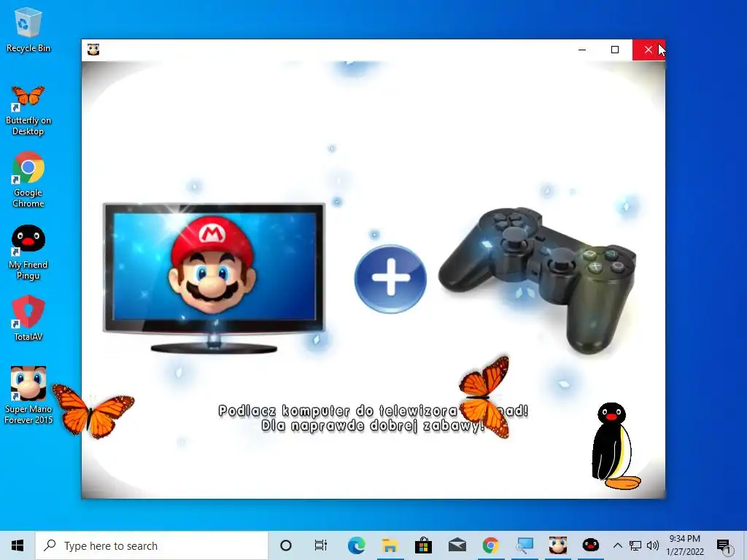Open File Explorer from the taskbar
747x560 pixels.
click(x=390, y=545)
